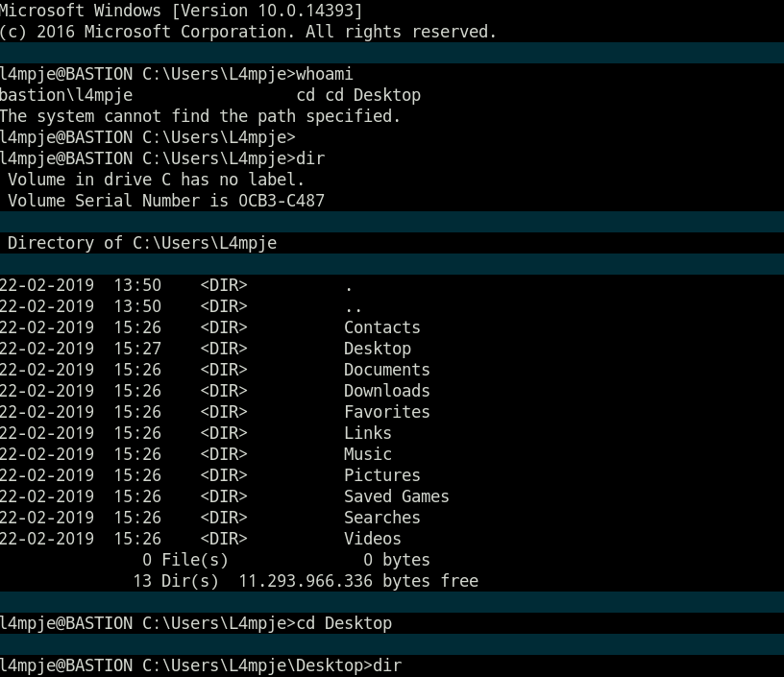Click the Saved Games directory entry

pos(396,496)
